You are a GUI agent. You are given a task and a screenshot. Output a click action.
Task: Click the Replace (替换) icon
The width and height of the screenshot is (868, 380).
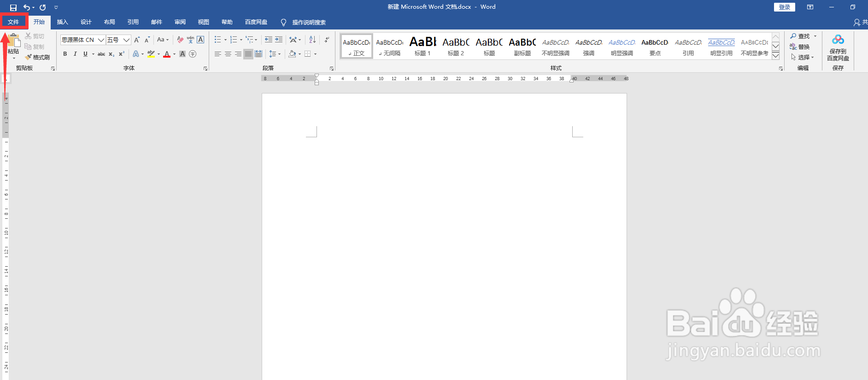[793, 47]
